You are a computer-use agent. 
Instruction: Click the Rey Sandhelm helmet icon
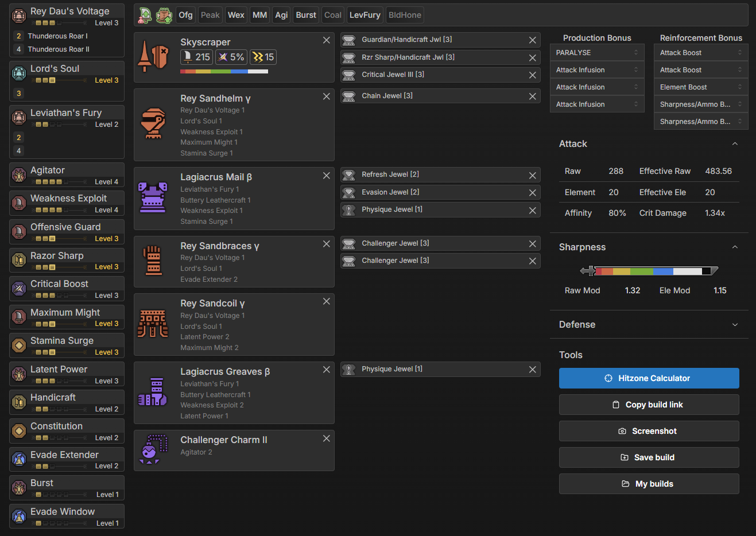153,124
